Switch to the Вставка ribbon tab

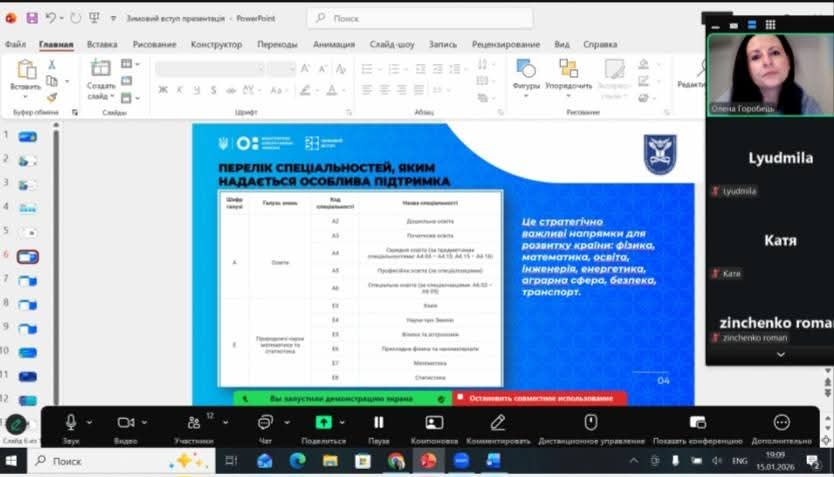tap(102, 44)
